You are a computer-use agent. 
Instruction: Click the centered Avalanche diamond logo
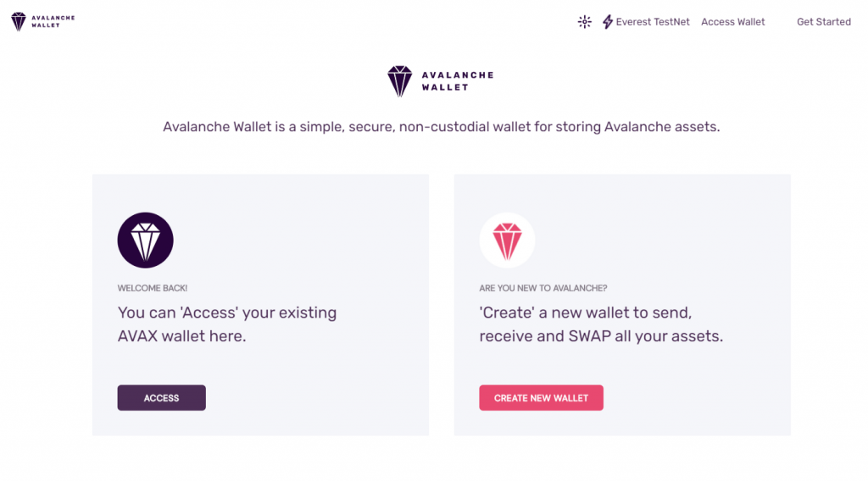400,81
